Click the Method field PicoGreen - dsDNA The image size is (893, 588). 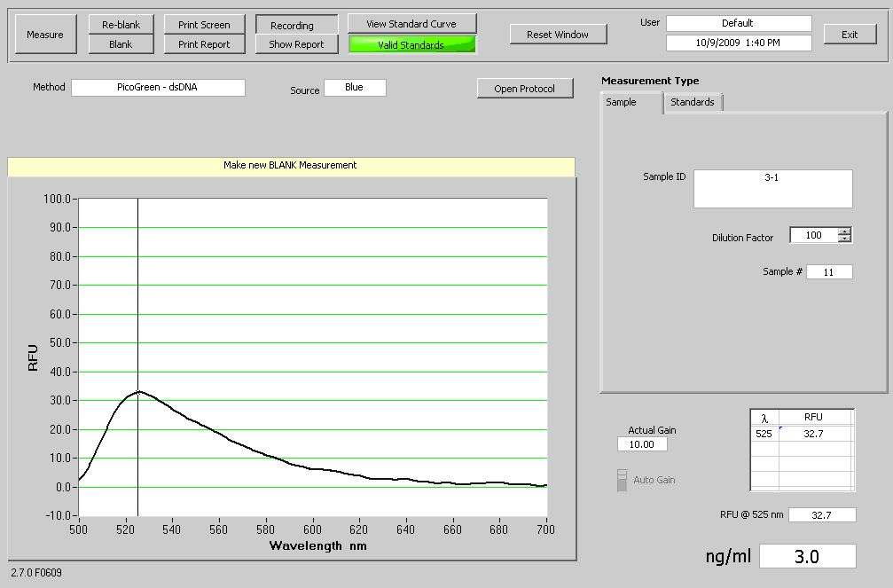158,87
